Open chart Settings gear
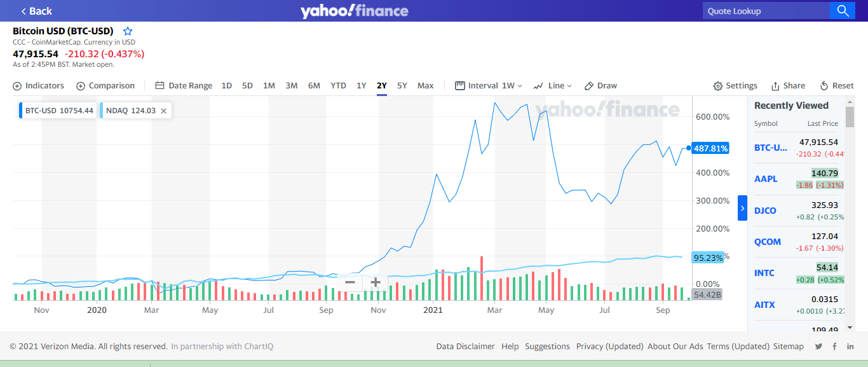The height and width of the screenshot is (367, 868). pyautogui.click(x=735, y=86)
